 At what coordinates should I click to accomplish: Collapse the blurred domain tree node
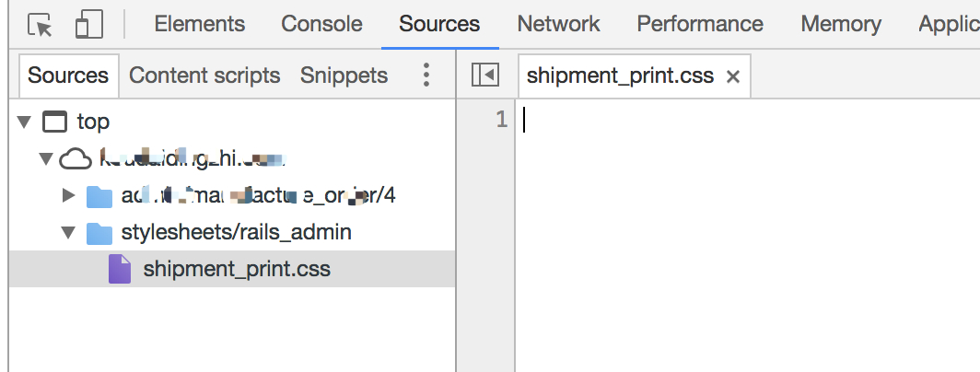click(46, 158)
